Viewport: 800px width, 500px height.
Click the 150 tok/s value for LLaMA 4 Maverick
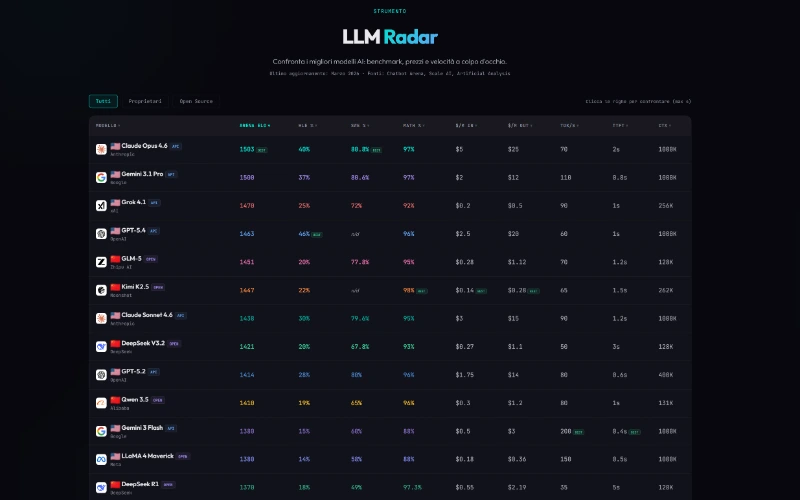click(x=566, y=459)
